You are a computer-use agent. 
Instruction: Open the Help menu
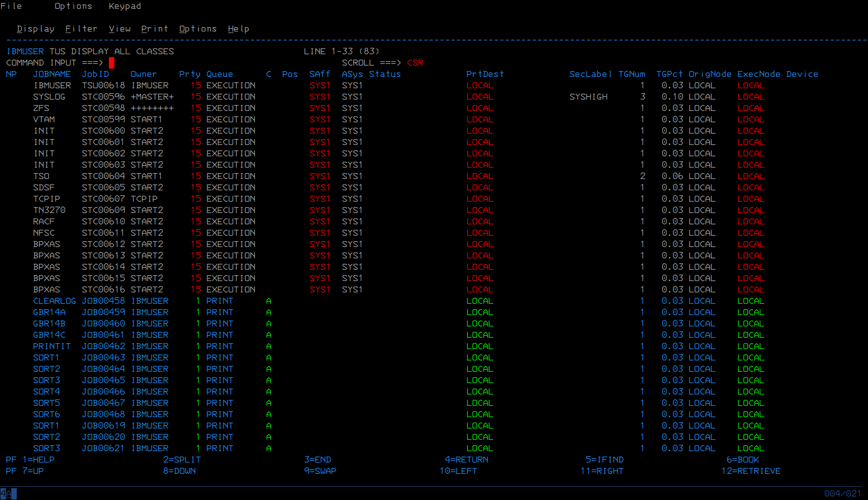(x=238, y=29)
